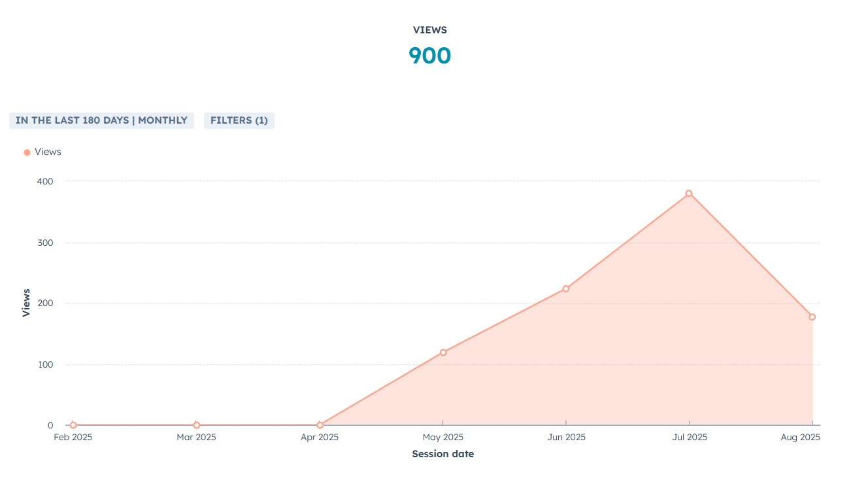Open the date range selector chip
Viewport: 868px width, 503px height.
click(101, 120)
